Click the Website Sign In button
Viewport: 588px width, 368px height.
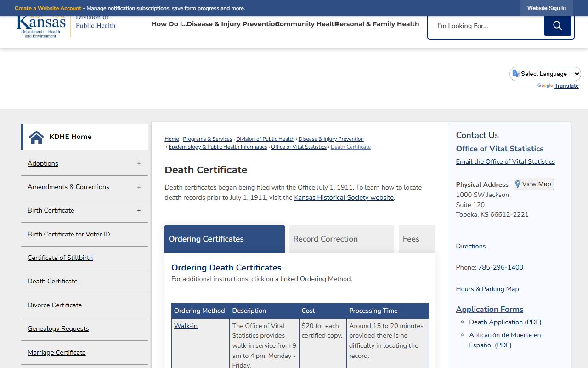click(546, 8)
